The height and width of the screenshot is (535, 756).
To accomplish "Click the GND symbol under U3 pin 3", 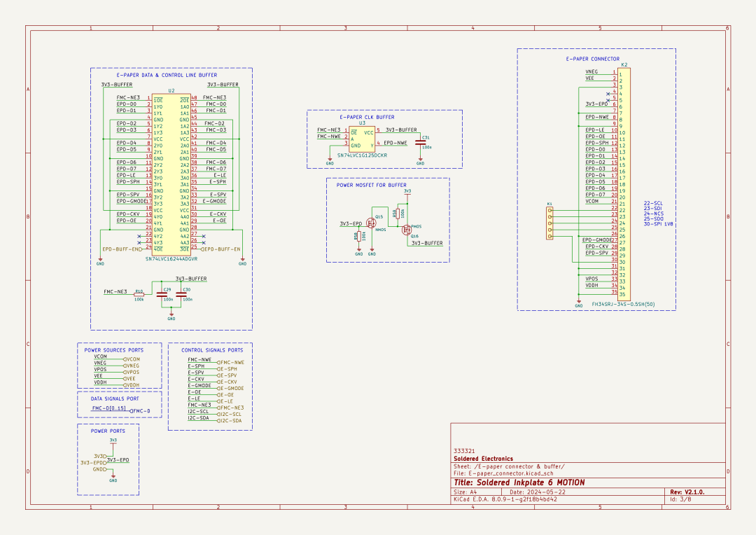I will (330, 162).
